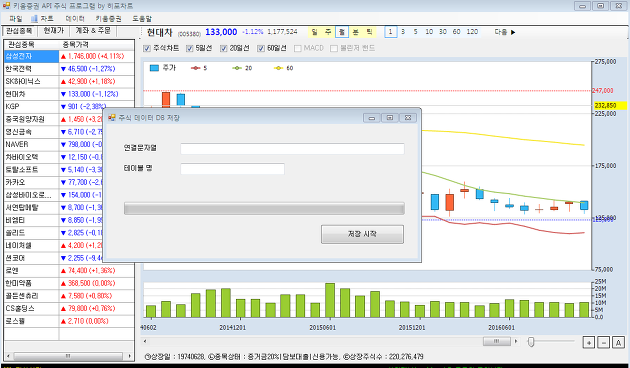Open the 키움증권 menu

108,18
